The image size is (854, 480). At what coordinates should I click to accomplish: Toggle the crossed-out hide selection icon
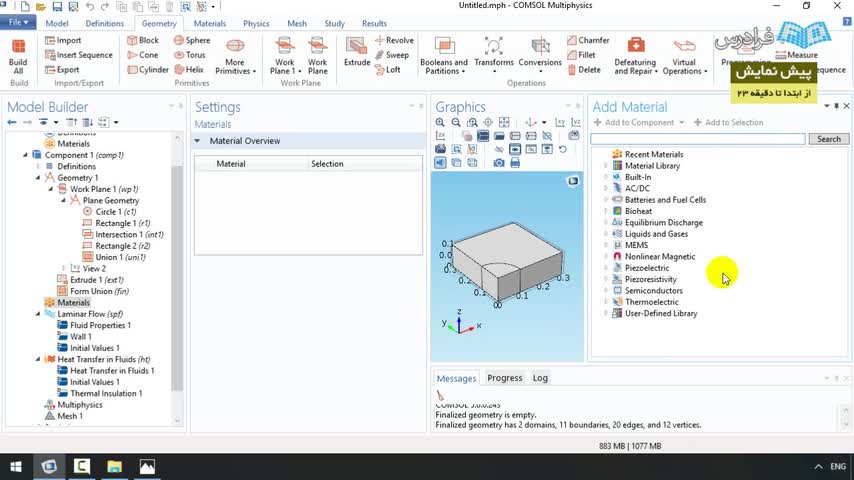[499, 149]
